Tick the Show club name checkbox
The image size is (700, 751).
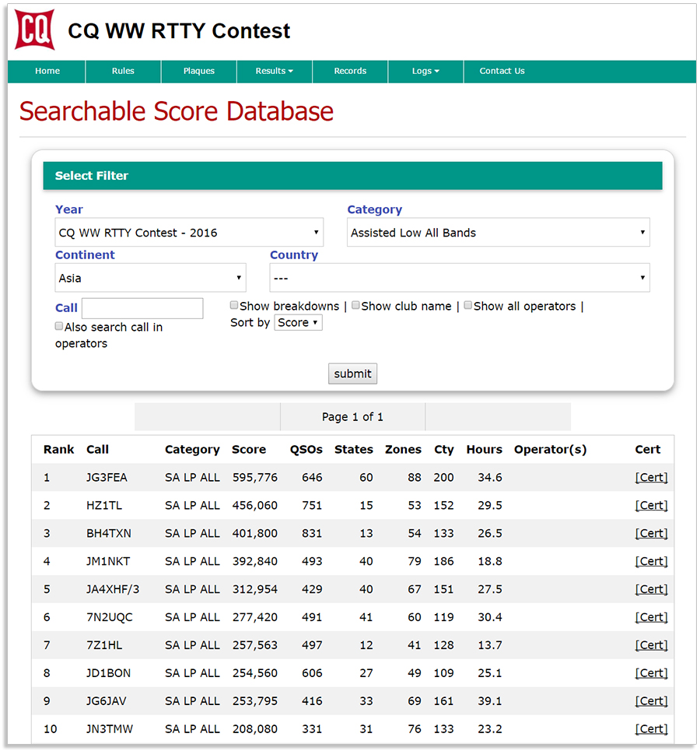(x=355, y=306)
